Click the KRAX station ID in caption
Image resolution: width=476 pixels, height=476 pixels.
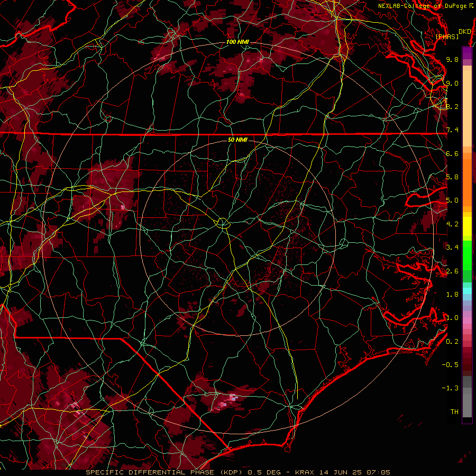305,472
